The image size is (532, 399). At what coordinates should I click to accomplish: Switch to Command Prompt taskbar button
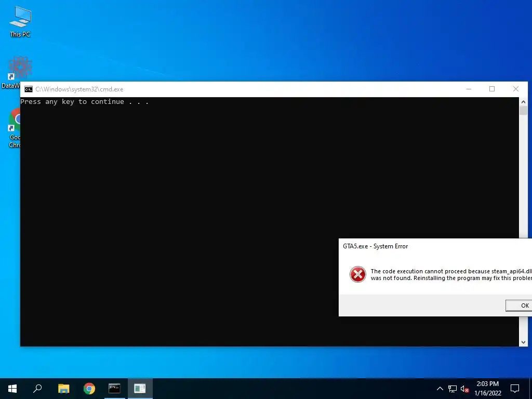pyautogui.click(x=114, y=389)
